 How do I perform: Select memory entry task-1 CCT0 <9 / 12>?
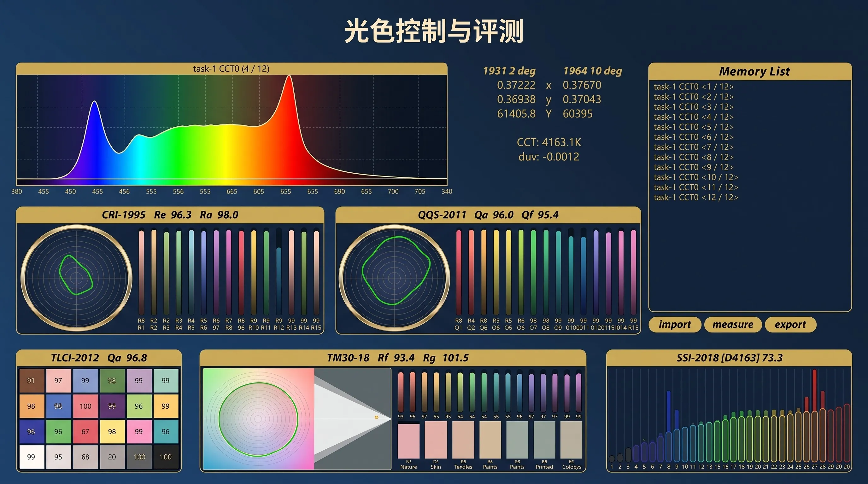click(x=694, y=167)
